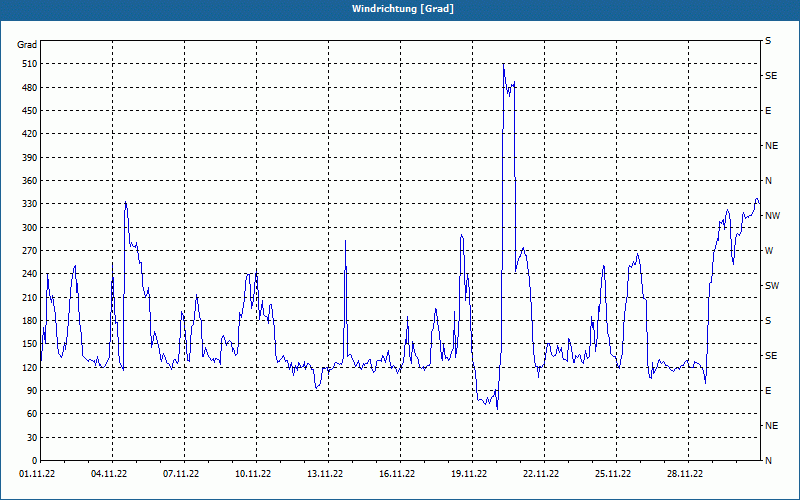Click the "W" compass label on right axis
Viewport: 800px width, 500px height.
point(769,251)
